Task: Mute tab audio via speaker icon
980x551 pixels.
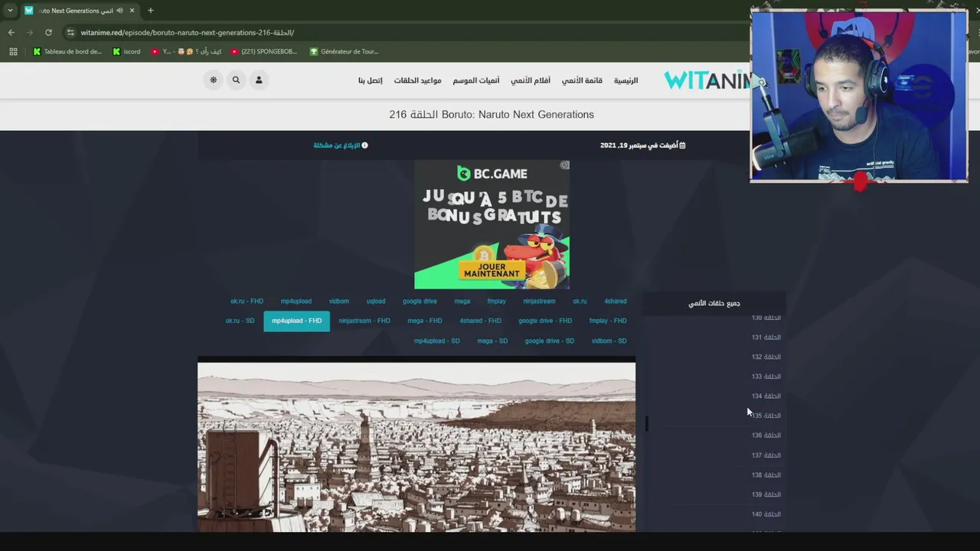Action: pos(119,11)
